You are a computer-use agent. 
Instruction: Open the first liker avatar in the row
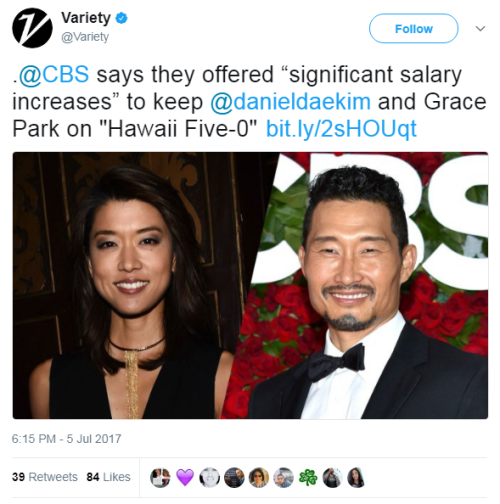[160, 478]
